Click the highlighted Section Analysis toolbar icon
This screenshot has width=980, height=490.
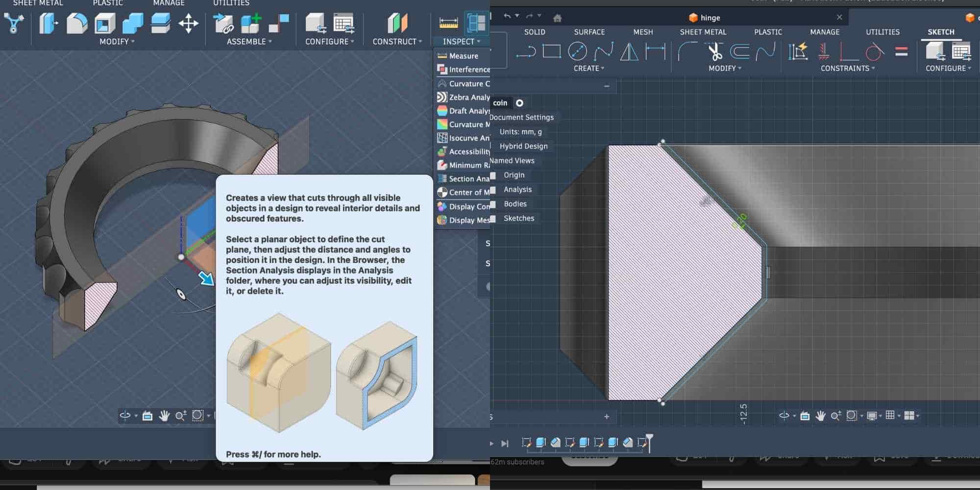click(476, 23)
